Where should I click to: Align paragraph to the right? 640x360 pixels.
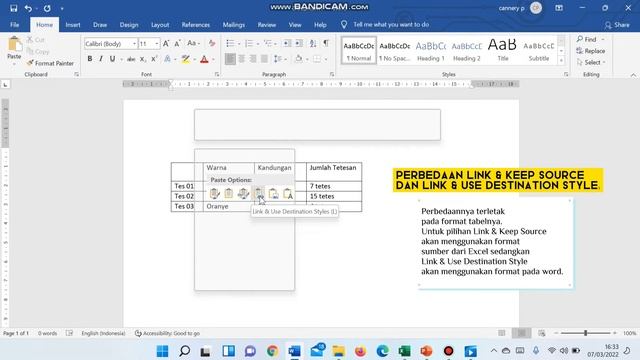click(x=253, y=59)
